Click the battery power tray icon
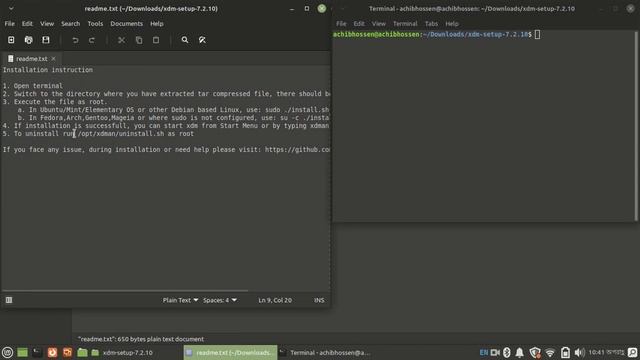The image size is (640, 360). click(565, 352)
